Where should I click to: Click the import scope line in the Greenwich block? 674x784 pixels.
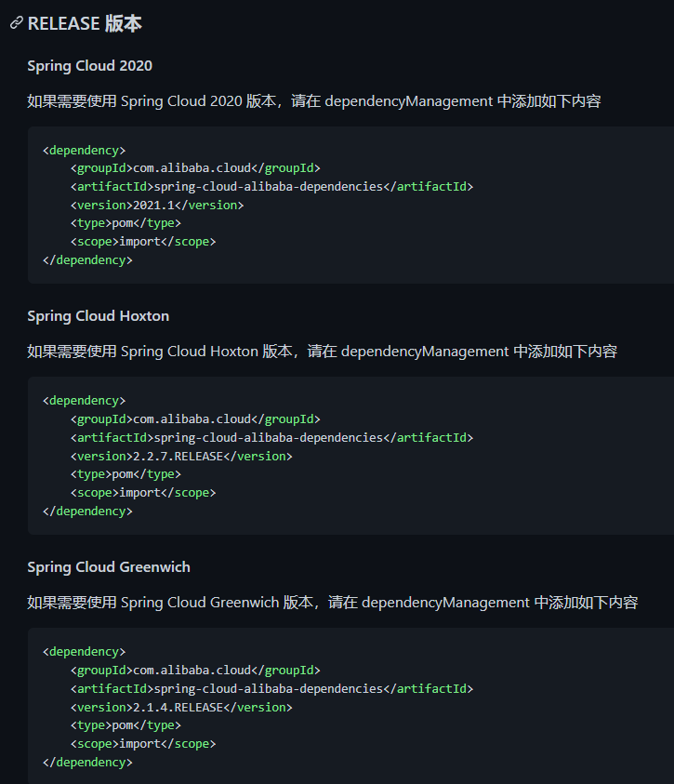point(142,744)
